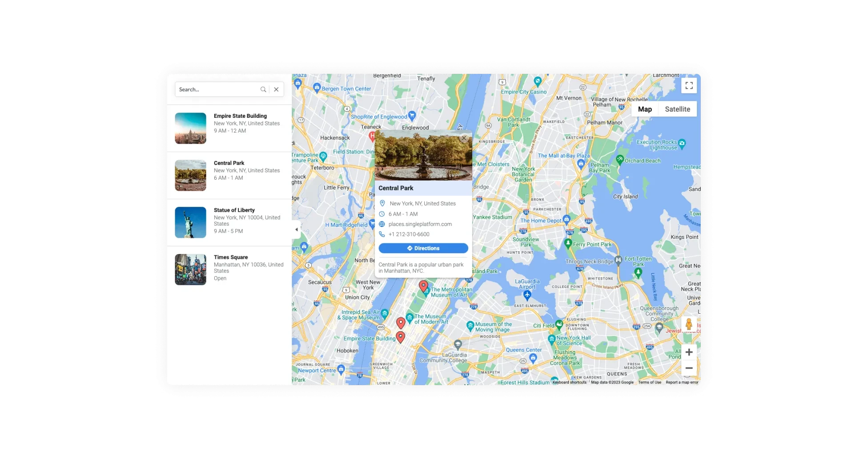Click the Museum of the Moving Image icon
The image size is (868, 459).
coord(470,326)
